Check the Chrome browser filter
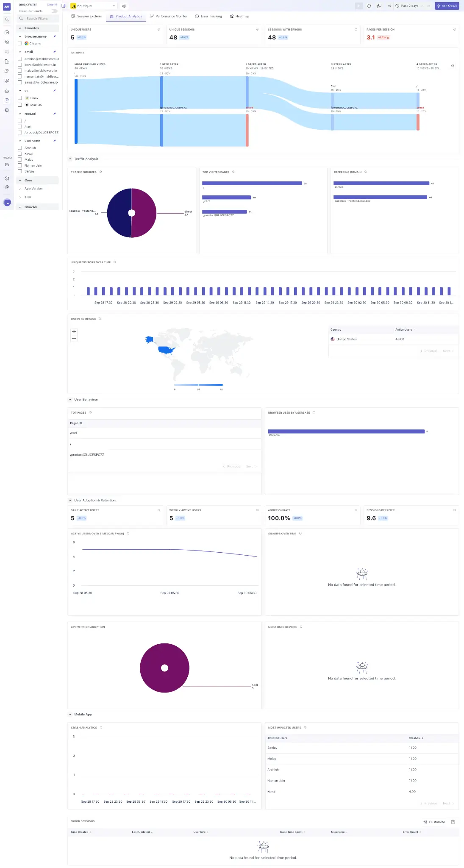 (19, 43)
